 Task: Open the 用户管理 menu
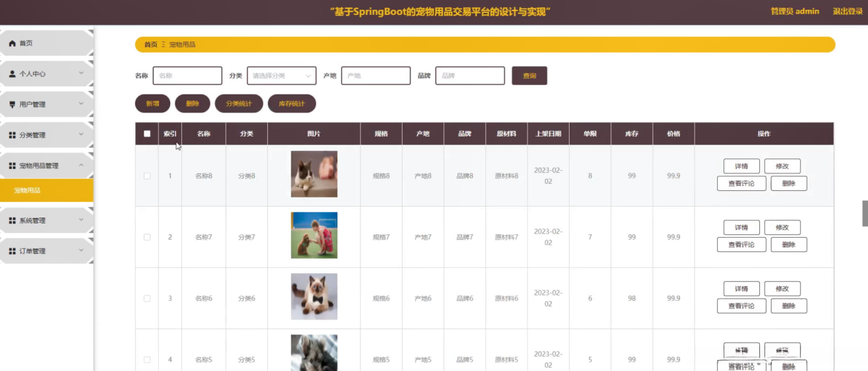coord(47,104)
